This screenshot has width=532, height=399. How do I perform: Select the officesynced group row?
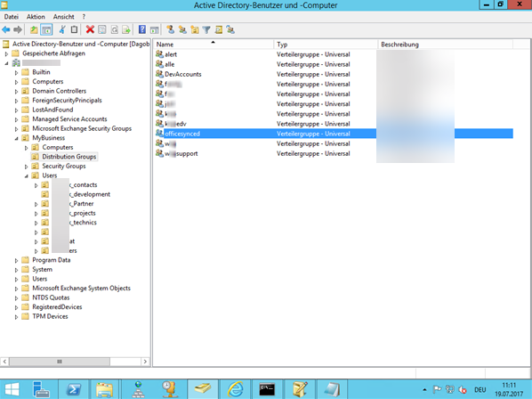coord(334,134)
